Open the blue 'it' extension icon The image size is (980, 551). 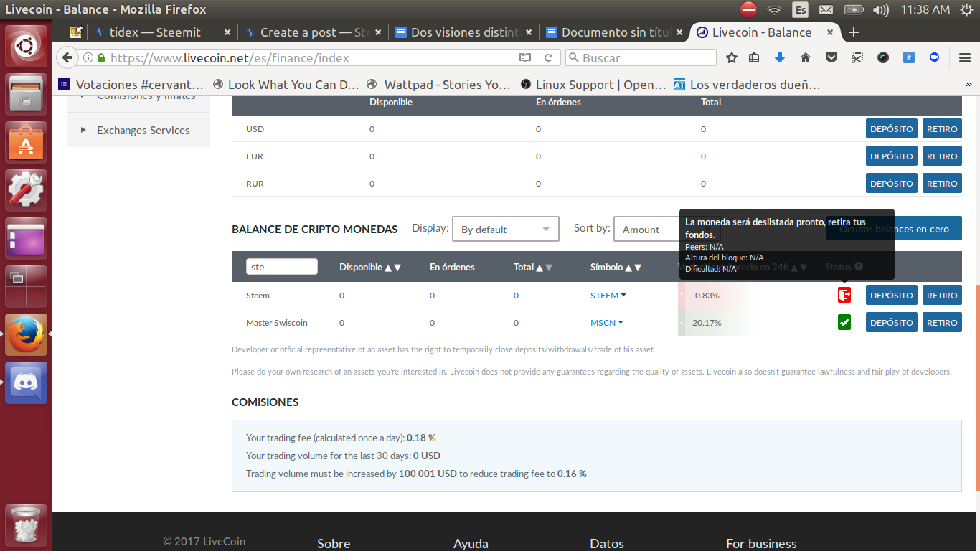click(909, 57)
